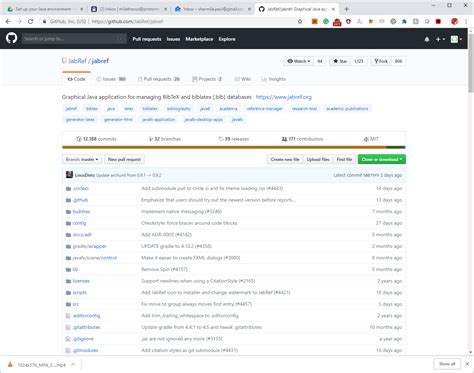Click New pull request
Screen dimensions: 474x373
tap(124, 159)
